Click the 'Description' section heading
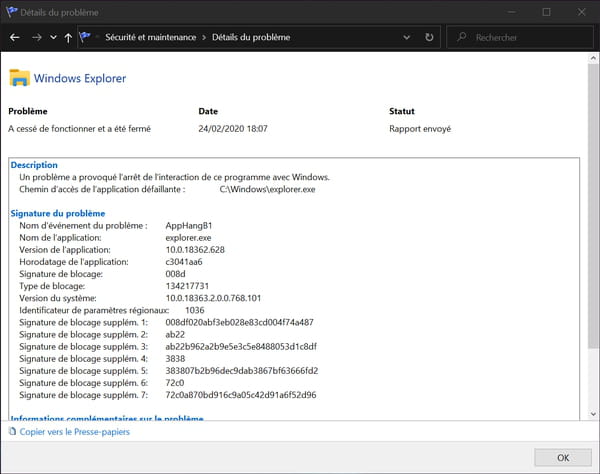 [x=34, y=165]
